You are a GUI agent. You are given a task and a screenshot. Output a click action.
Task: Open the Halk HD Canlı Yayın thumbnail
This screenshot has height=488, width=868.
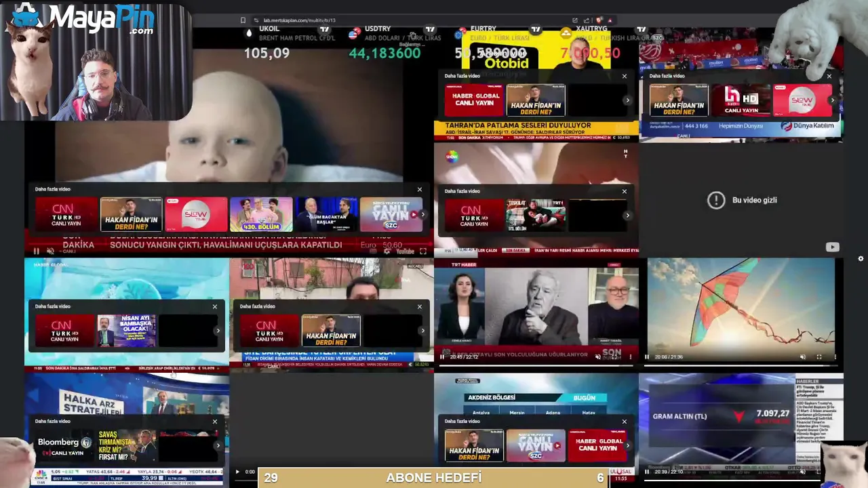coord(741,100)
